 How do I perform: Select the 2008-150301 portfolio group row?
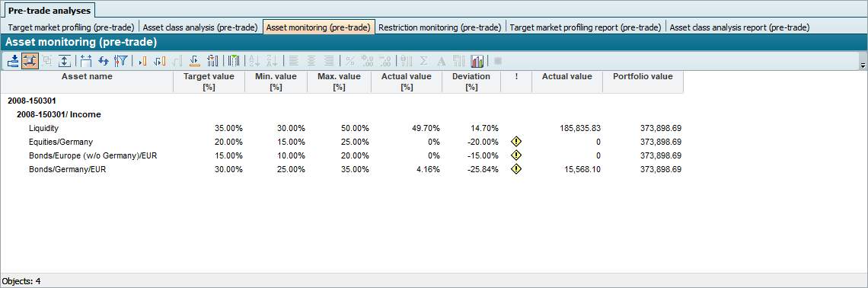point(342,101)
